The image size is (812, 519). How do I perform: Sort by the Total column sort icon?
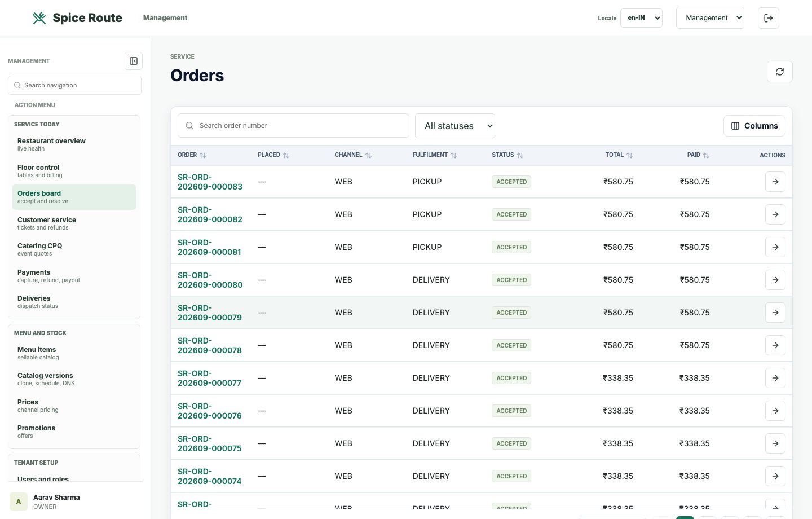[x=630, y=155]
